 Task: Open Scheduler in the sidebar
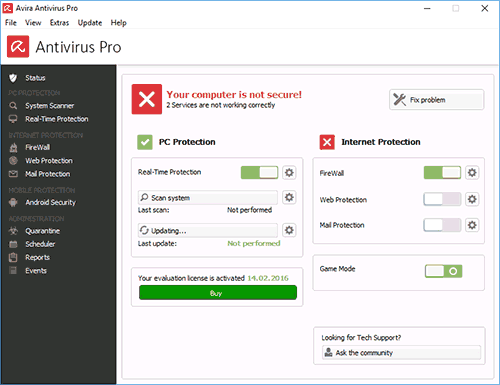coord(40,244)
